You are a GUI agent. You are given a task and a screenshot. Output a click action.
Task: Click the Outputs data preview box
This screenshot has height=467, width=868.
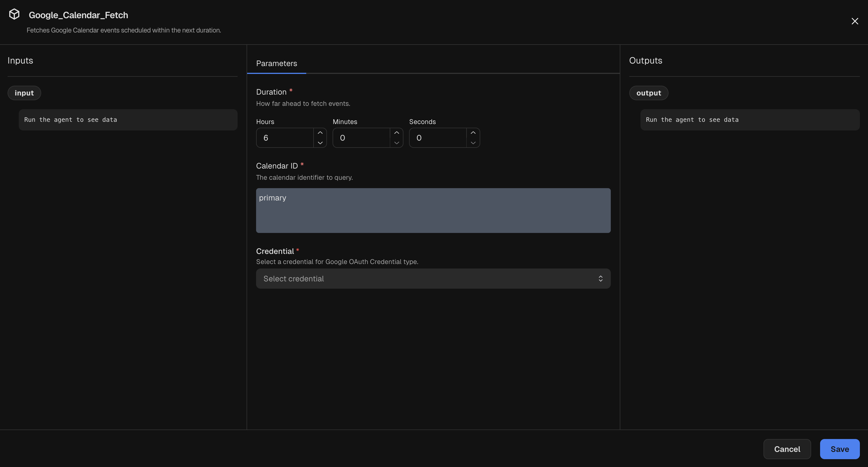[750, 120]
